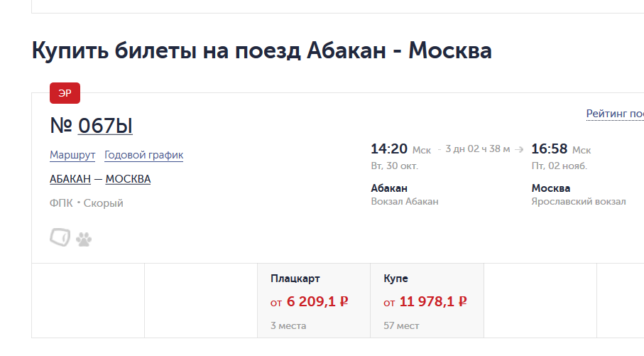Image resolution: width=644 pixels, height=356 pixels.
Task: Open the Годовой график schedule link
Action: pyautogui.click(x=143, y=155)
